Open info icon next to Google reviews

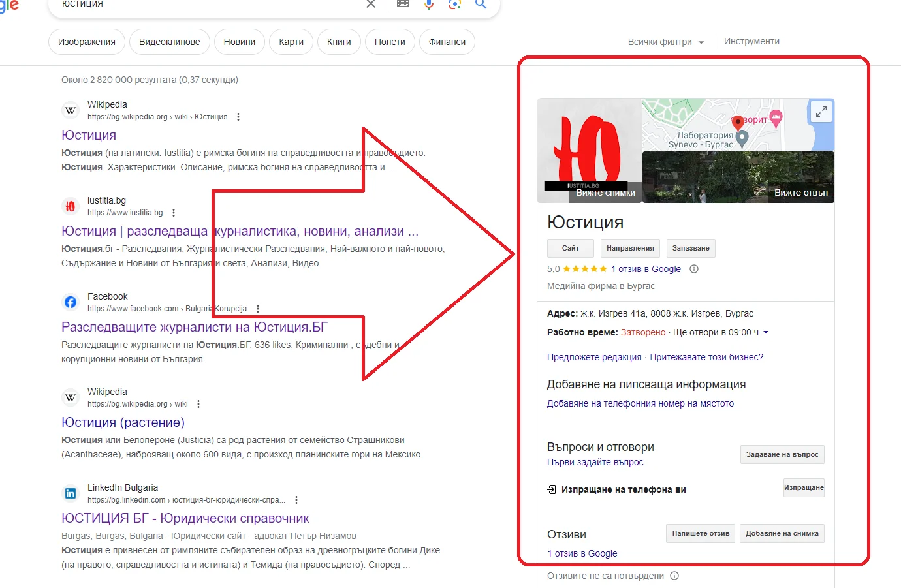(694, 269)
